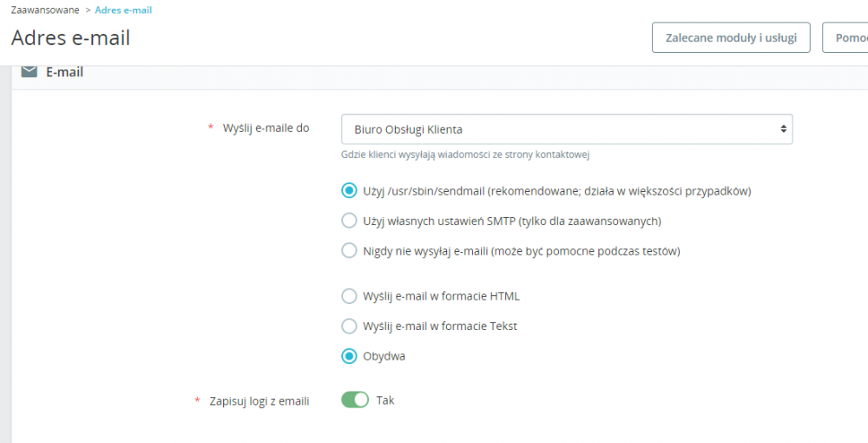Click the Adres e-mail page heading
Screen dimensions: 868x443
71,38
